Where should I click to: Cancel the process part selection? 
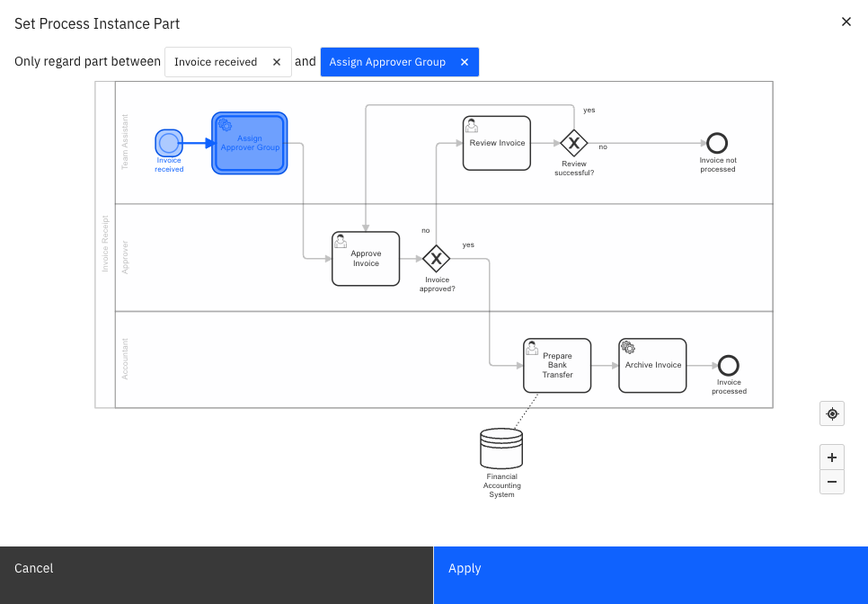(x=217, y=575)
